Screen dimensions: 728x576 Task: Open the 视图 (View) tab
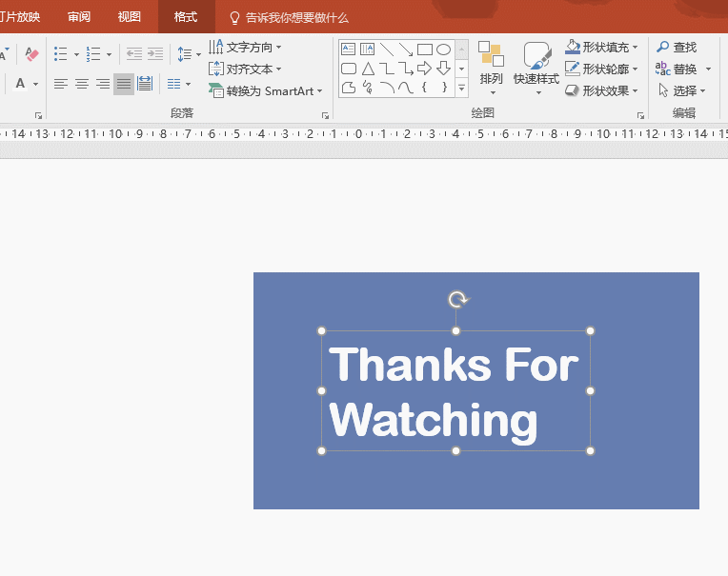click(x=129, y=17)
